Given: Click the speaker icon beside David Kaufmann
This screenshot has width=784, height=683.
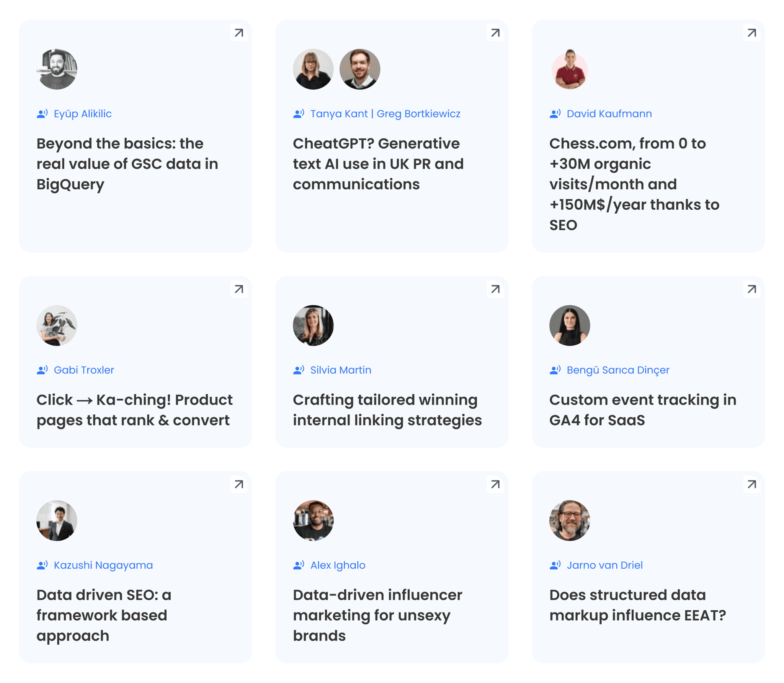Looking at the screenshot, I should [x=555, y=113].
